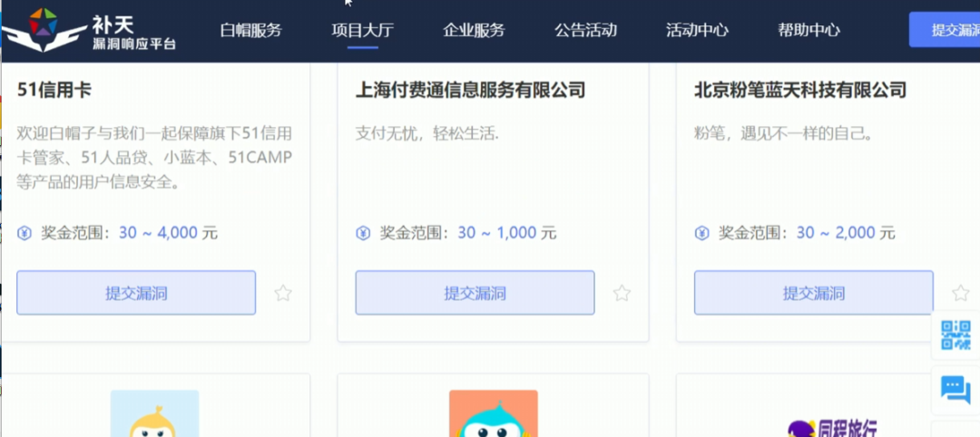Click the blue 提交漏洞 button in the header
980x437 pixels.
click(x=945, y=30)
